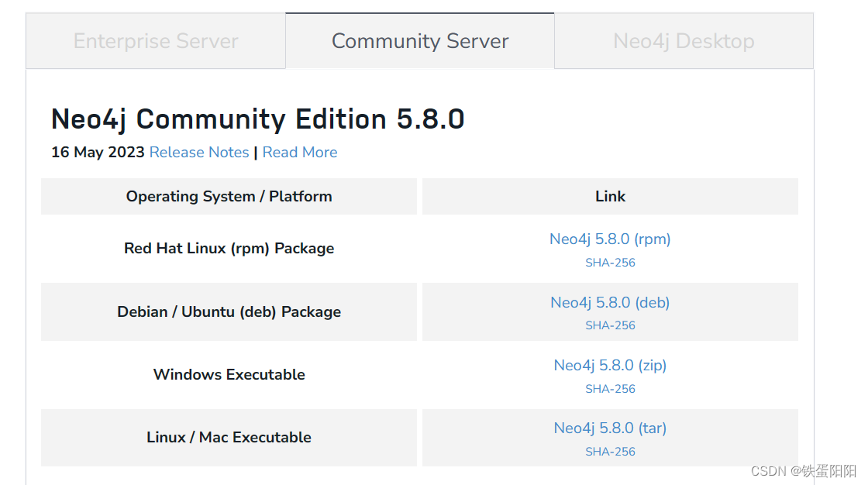Select the Debian / Ubuntu (deb) Package row

[229, 311]
